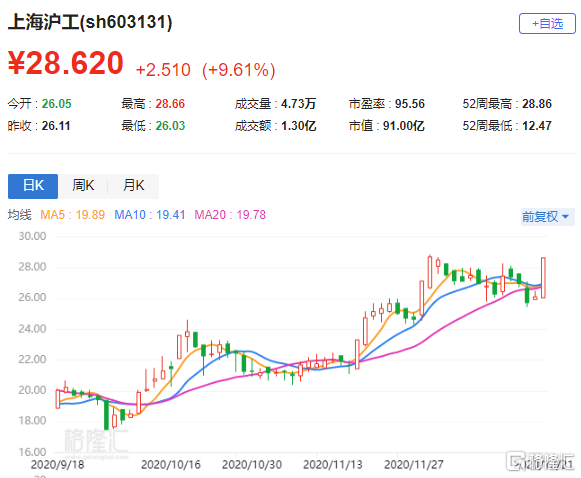Click the 24.00 price axis label
The height and width of the screenshot is (478, 581).
(32, 329)
